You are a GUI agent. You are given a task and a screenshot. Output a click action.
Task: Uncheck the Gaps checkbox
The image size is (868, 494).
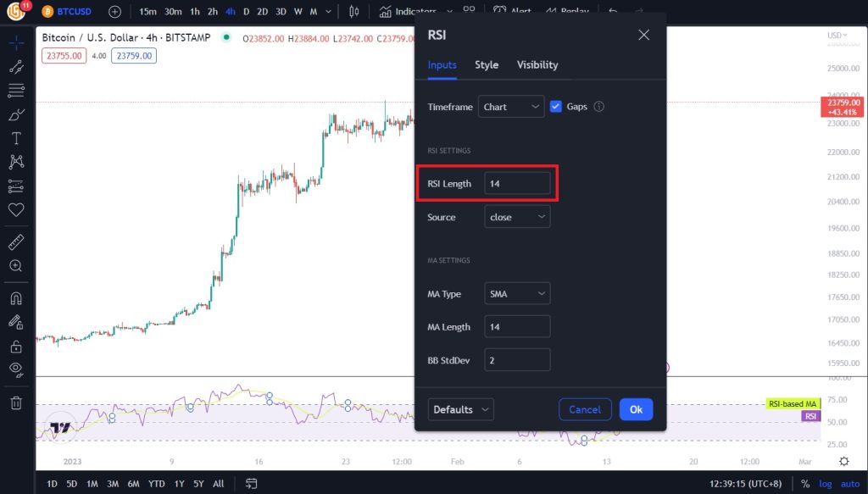pos(556,106)
